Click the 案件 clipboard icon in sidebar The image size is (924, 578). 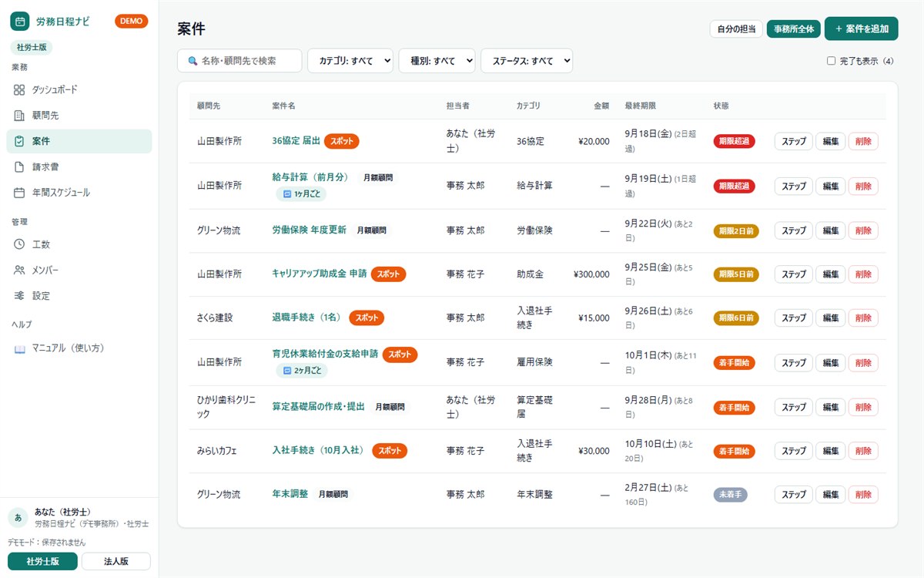(x=19, y=142)
